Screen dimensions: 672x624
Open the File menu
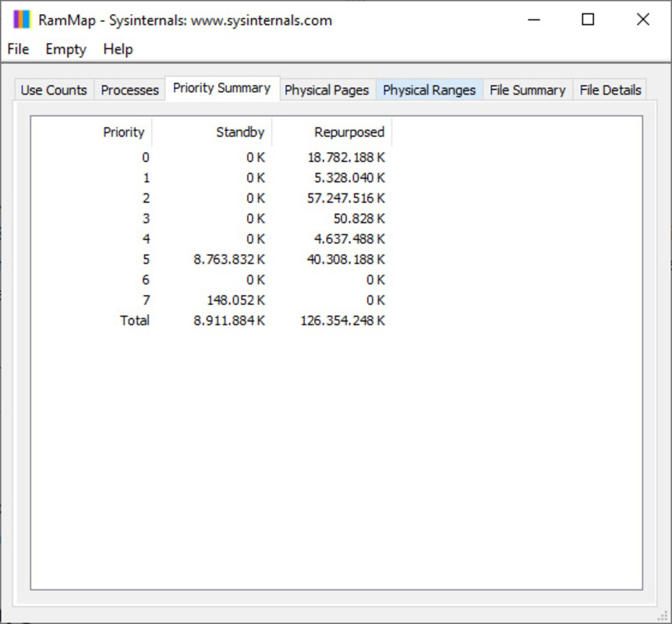(18, 49)
